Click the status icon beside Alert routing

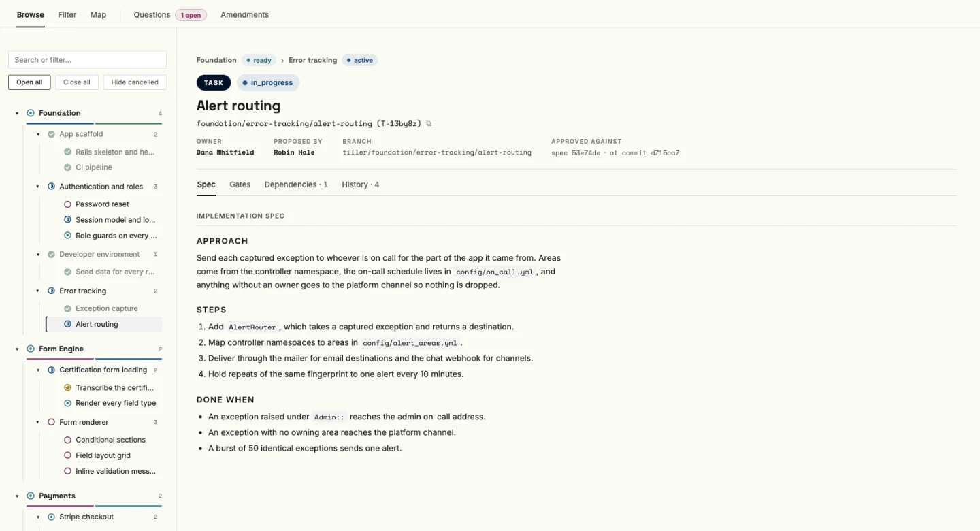click(67, 324)
